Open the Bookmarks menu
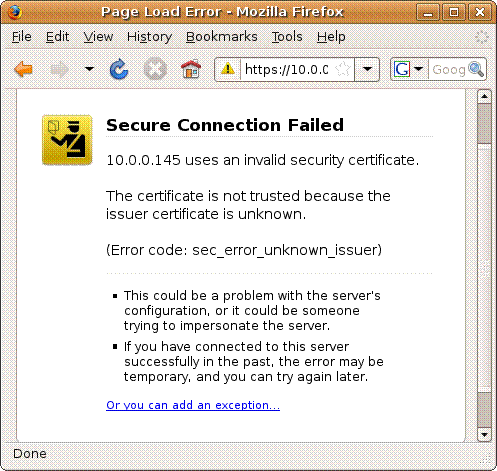The image size is (497, 471). tap(222, 37)
